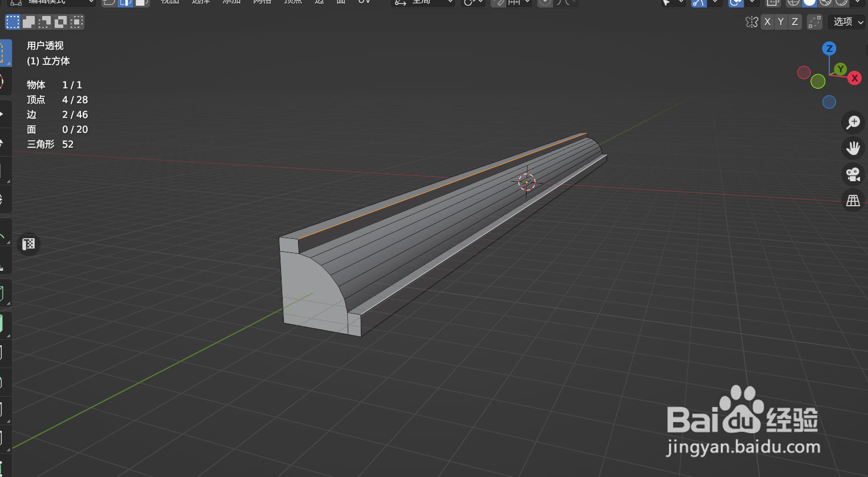Image resolution: width=868 pixels, height=477 pixels.
Task: Choose the 'invert selection' mode icon
Action: (x=60, y=22)
